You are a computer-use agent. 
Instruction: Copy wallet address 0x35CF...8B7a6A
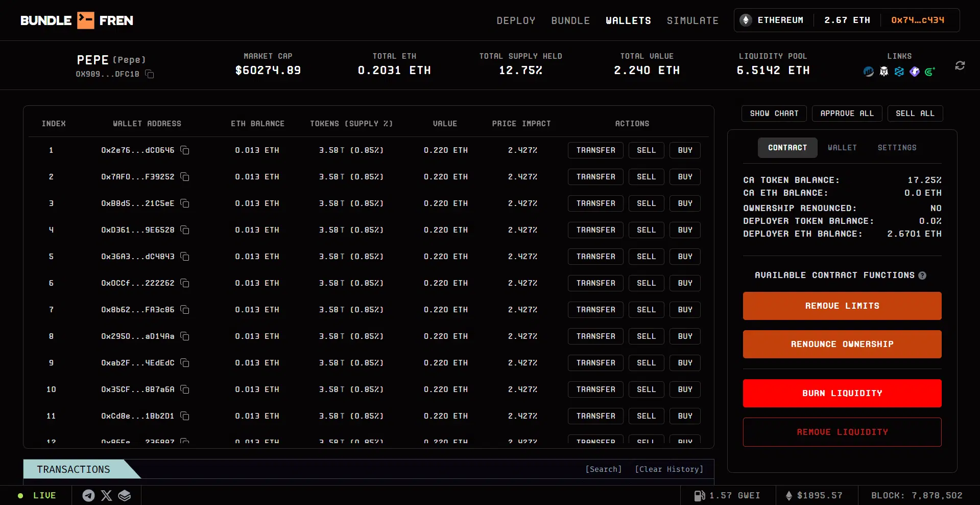coord(185,389)
